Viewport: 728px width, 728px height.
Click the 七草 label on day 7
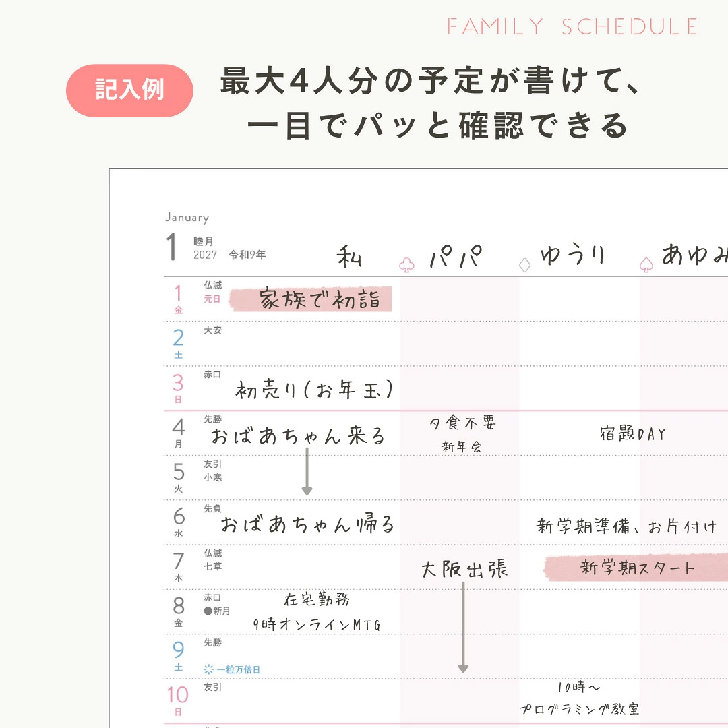pyautogui.click(x=213, y=566)
